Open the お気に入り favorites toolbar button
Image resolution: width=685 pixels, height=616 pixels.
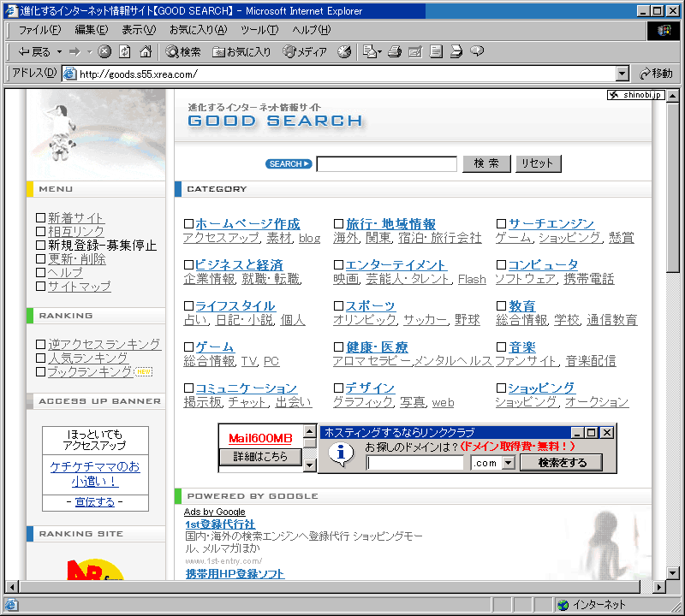(241, 52)
